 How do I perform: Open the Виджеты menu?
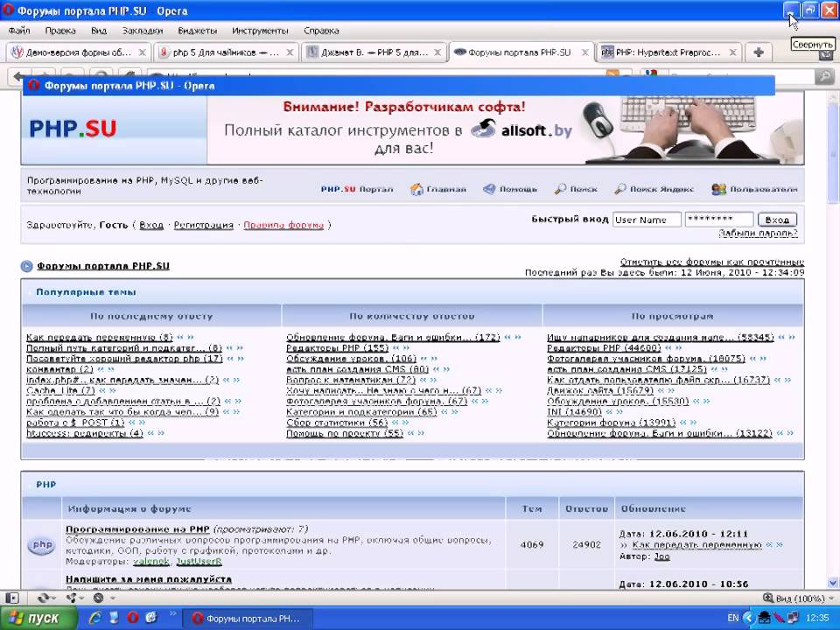point(197,31)
